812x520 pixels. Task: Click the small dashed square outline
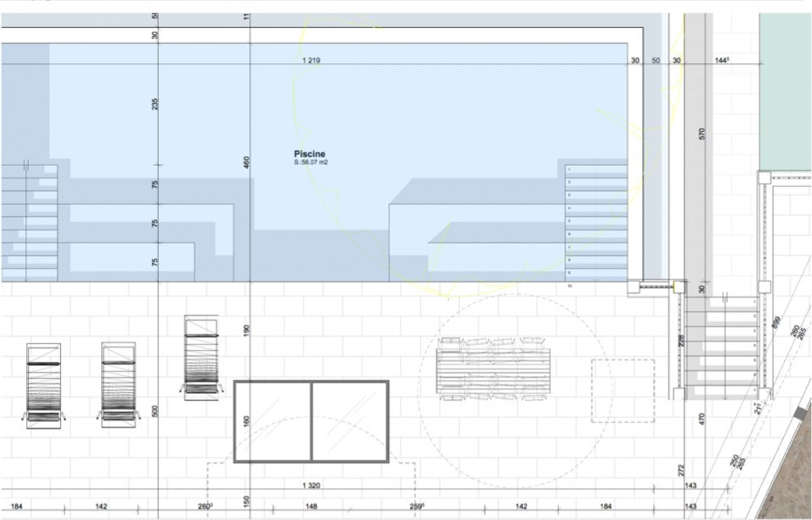(x=623, y=391)
